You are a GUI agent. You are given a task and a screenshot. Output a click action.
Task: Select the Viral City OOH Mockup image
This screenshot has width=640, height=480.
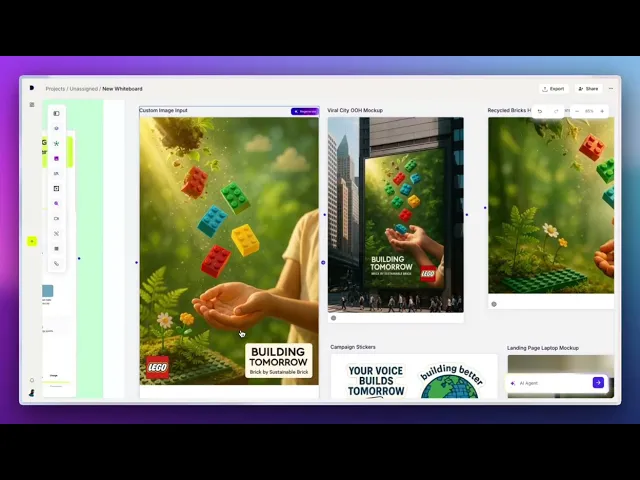(396, 215)
